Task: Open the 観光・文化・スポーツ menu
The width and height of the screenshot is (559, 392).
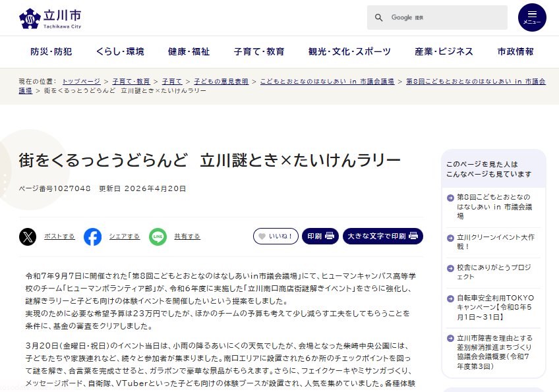Action: tap(349, 51)
